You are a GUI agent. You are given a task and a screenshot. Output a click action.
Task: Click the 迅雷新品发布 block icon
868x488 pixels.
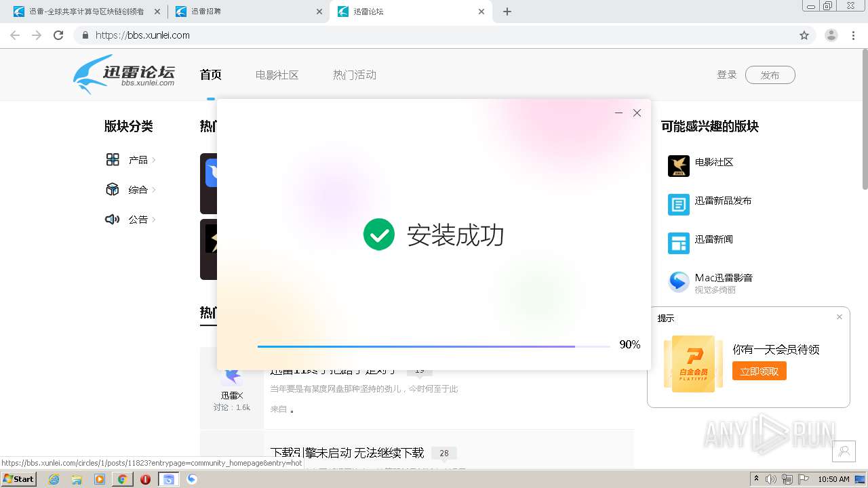tap(679, 205)
